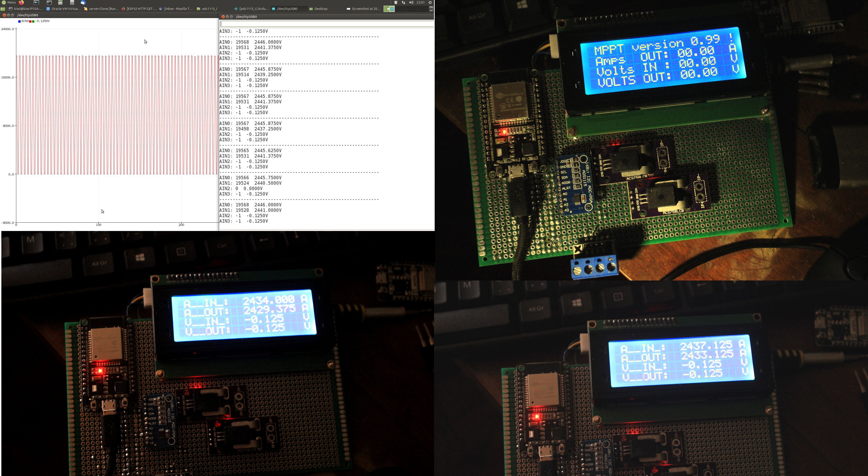Click the blue AIN3 legend swatch
Screen dimensions: 868x476
click(x=19, y=21)
